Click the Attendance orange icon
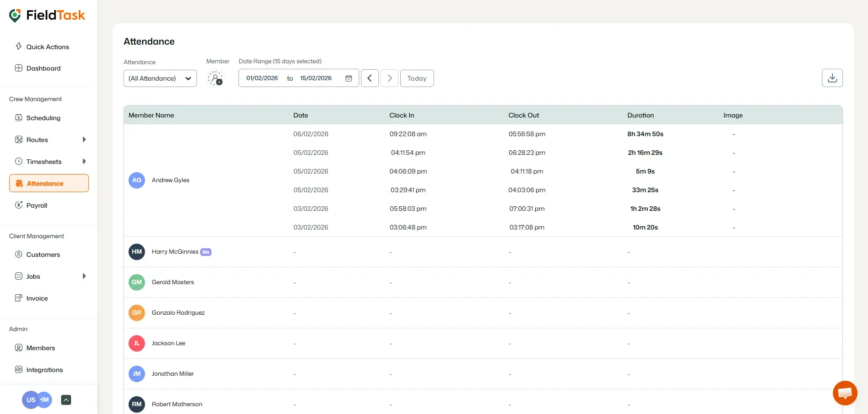 point(19,183)
